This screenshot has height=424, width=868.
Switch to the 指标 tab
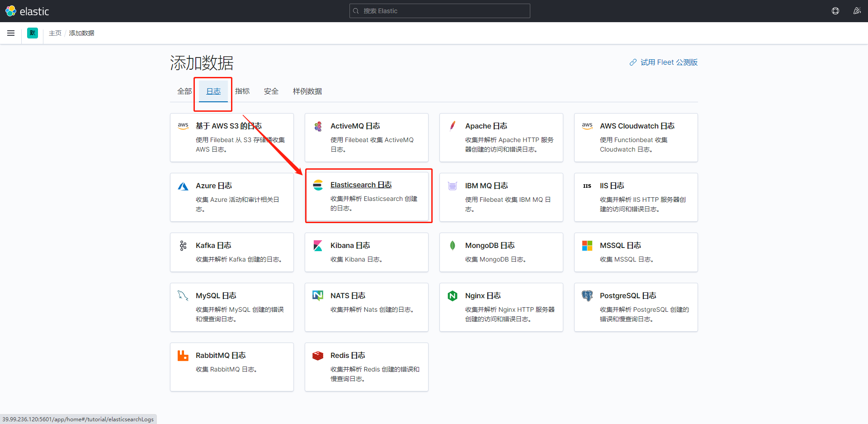(x=242, y=91)
